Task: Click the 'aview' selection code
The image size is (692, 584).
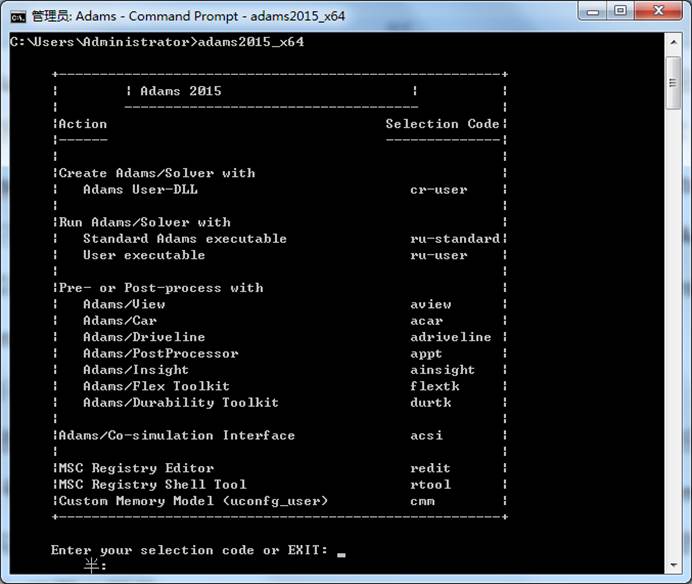Action: click(x=431, y=305)
